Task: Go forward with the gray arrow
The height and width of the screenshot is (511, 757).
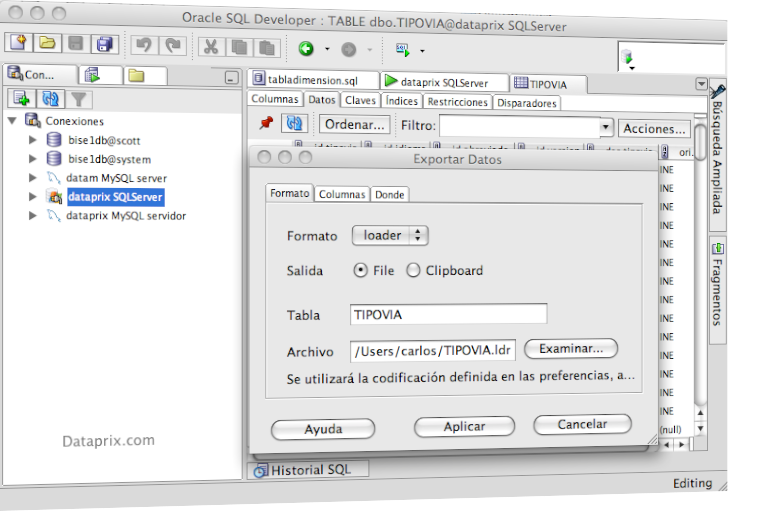Action: tap(348, 49)
